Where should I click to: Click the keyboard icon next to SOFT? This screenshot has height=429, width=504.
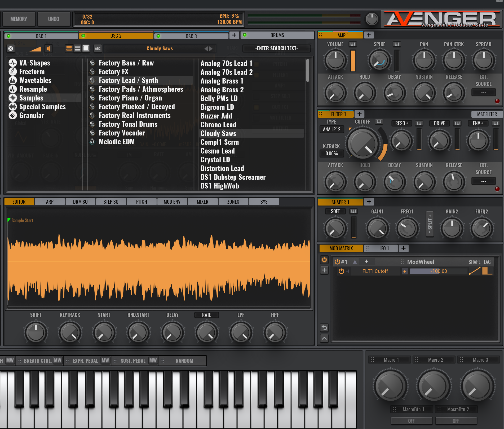click(x=353, y=211)
